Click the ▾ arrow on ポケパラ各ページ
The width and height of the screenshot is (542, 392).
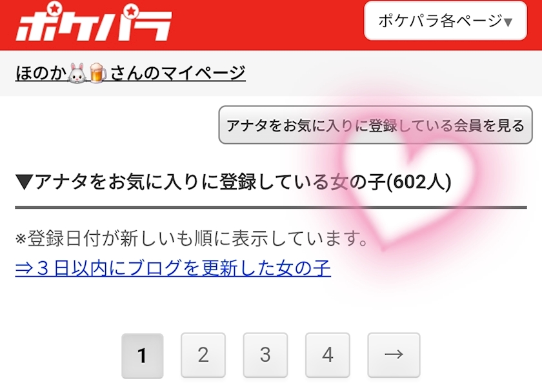[x=508, y=22]
